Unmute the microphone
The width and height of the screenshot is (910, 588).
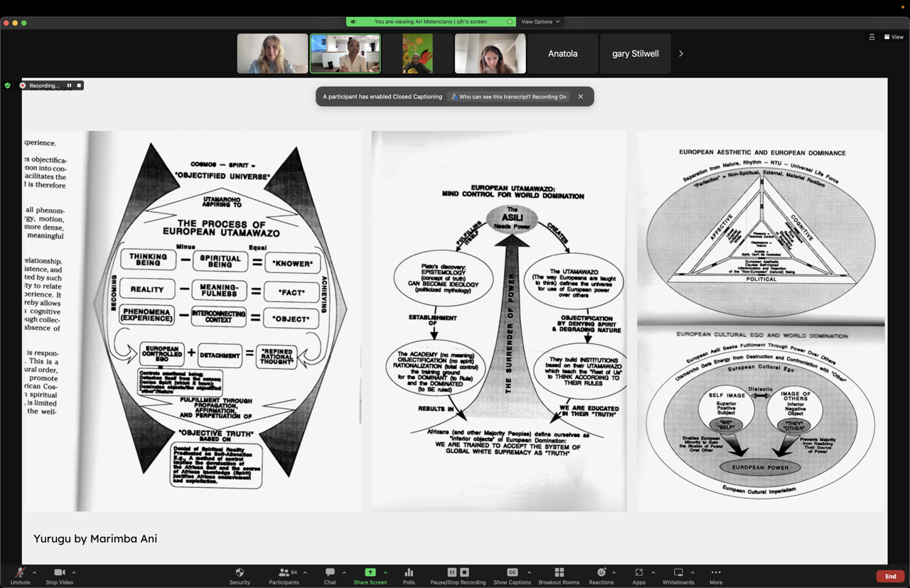[20, 575]
